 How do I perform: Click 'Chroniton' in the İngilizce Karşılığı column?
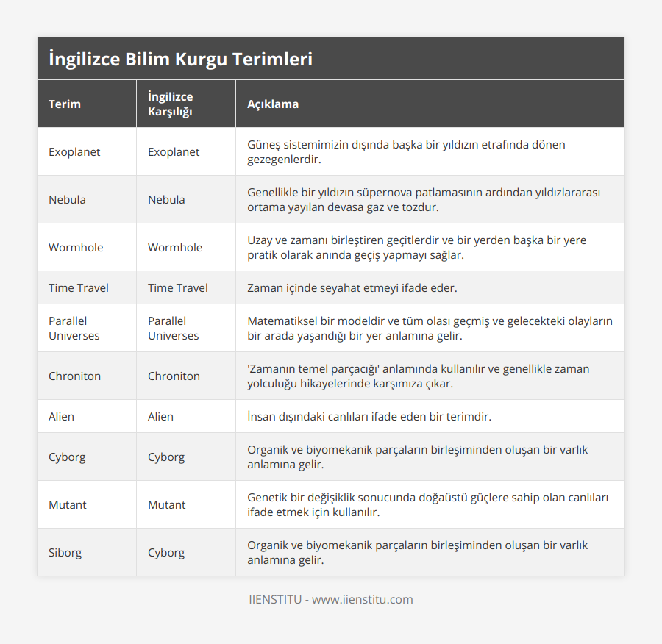tap(174, 376)
